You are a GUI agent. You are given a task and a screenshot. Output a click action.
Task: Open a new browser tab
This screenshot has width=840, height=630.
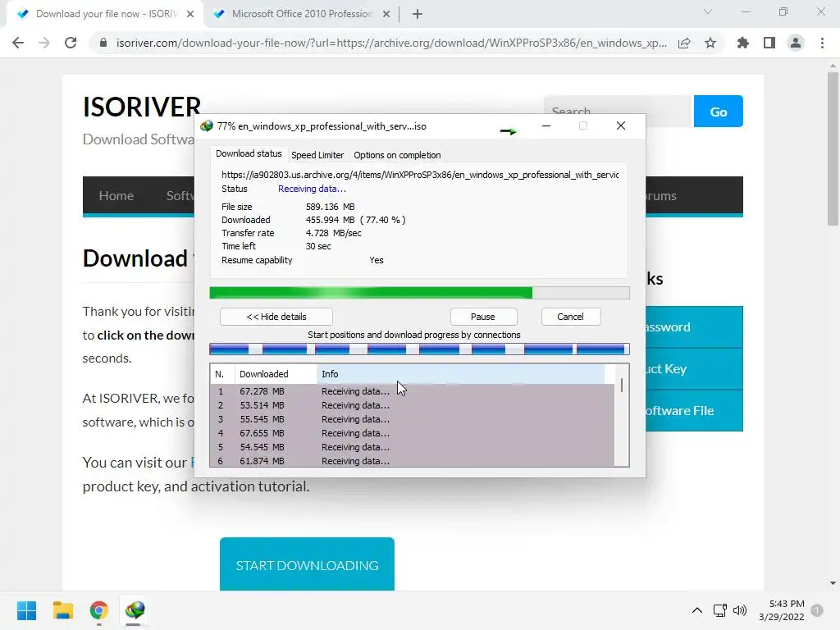coord(418,14)
